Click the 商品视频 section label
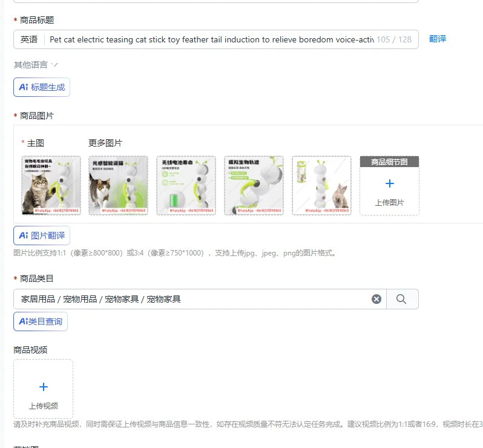 pos(30,350)
